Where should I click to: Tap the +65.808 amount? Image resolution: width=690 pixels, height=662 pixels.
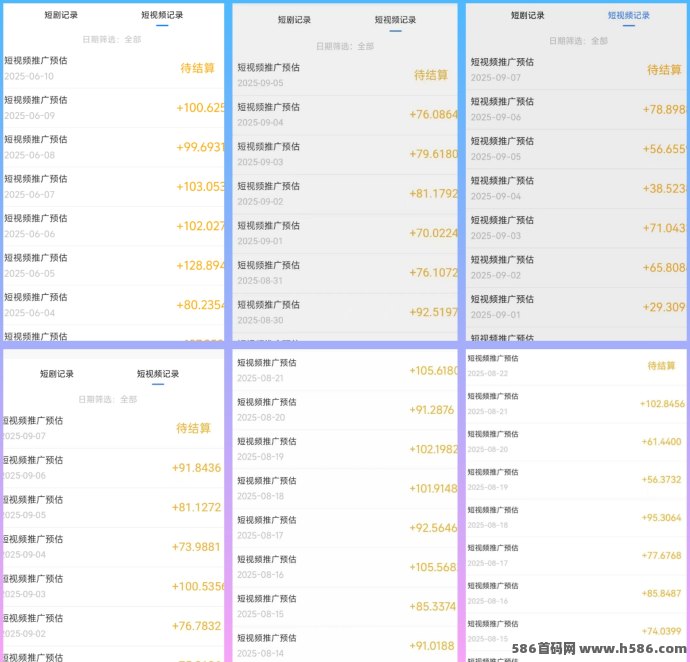664,267
